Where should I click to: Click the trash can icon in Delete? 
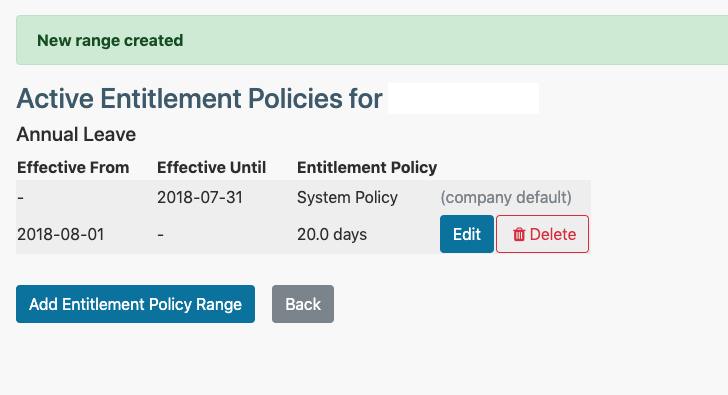click(x=519, y=234)
